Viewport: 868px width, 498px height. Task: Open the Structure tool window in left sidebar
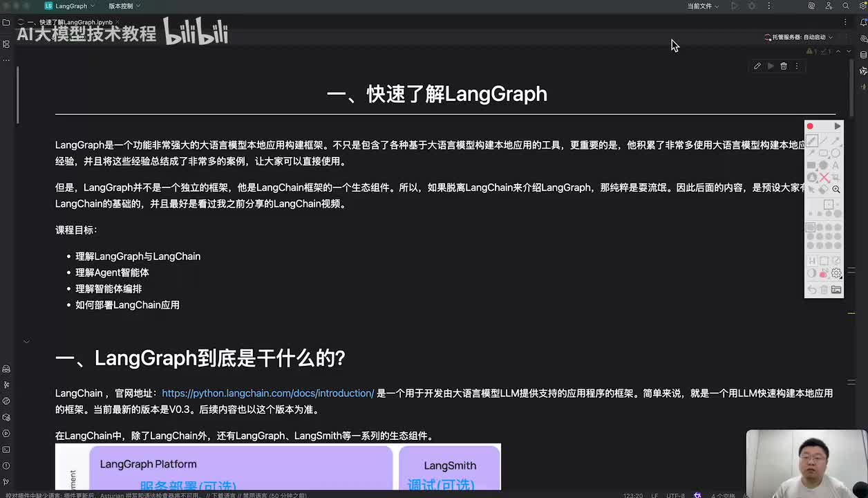6,44
